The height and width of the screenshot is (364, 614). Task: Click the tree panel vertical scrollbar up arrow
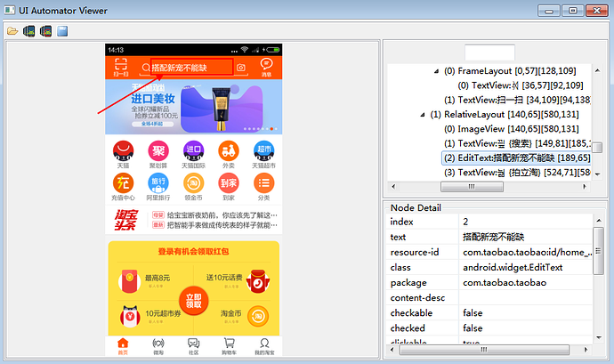(x=597, y=71)
